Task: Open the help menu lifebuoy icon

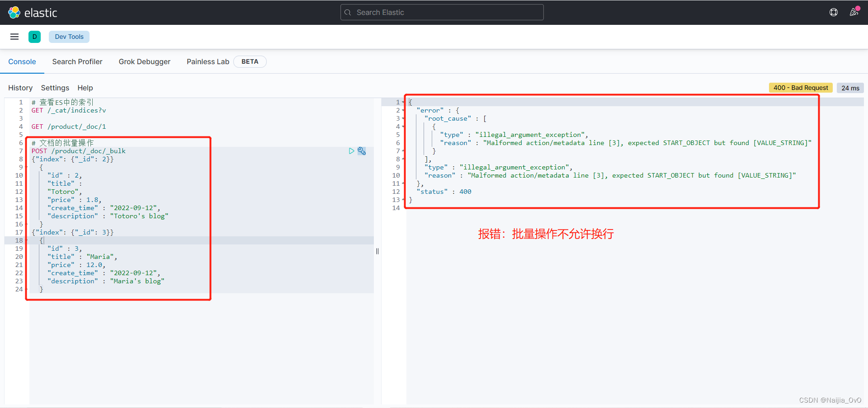Action: 834,12
